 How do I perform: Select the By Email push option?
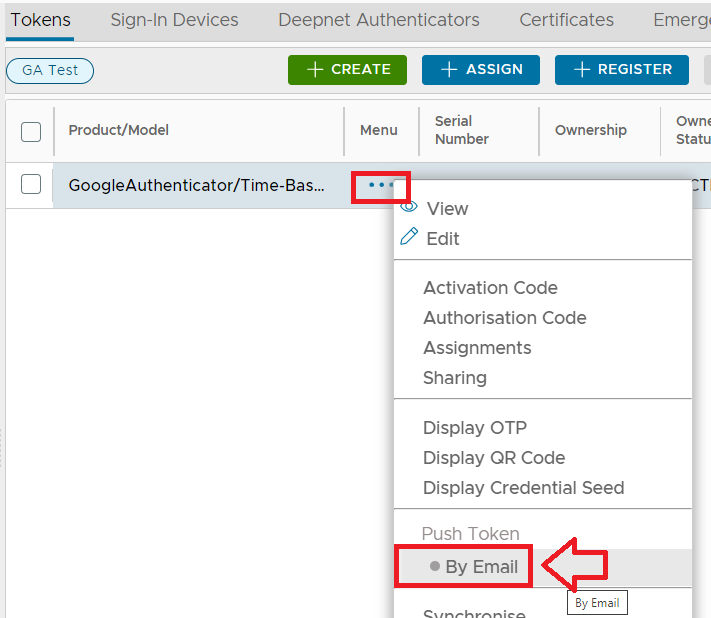coord(481,567)
